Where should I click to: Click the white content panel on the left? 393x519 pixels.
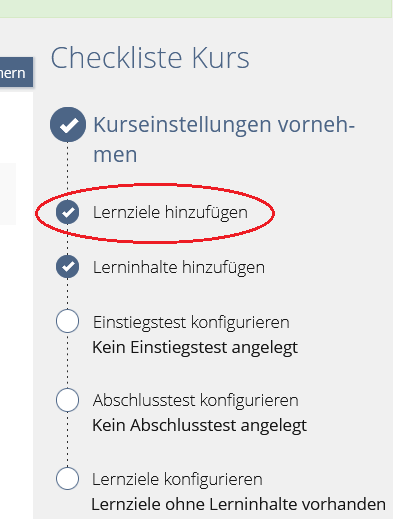coord(16,305)
